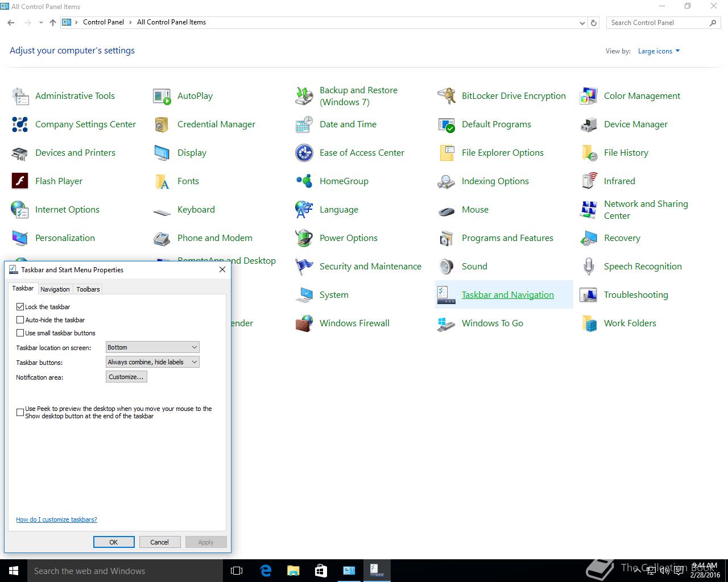The height and width of the screenshot is (582, 728).
Task: Check Use small taskbar buttons option
Action: point(20,333)
